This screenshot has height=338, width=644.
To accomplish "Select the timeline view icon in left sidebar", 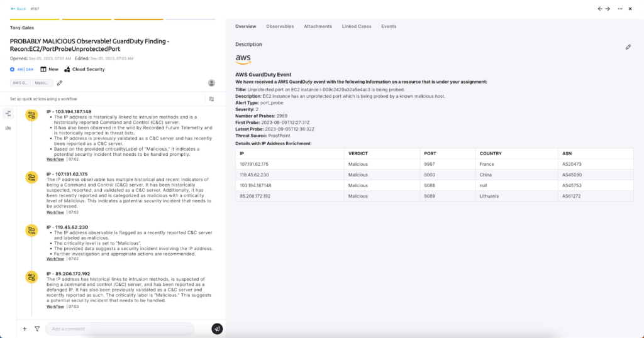I will [8, 113].
